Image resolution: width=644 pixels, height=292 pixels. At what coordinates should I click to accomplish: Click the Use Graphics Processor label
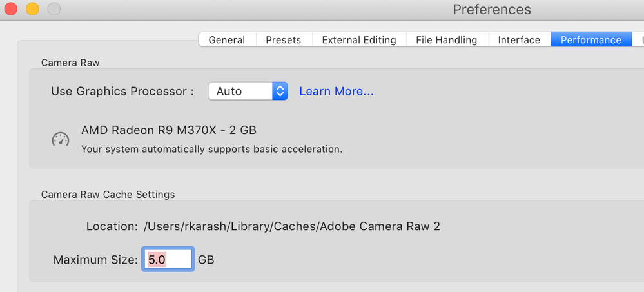pos(122,92)
